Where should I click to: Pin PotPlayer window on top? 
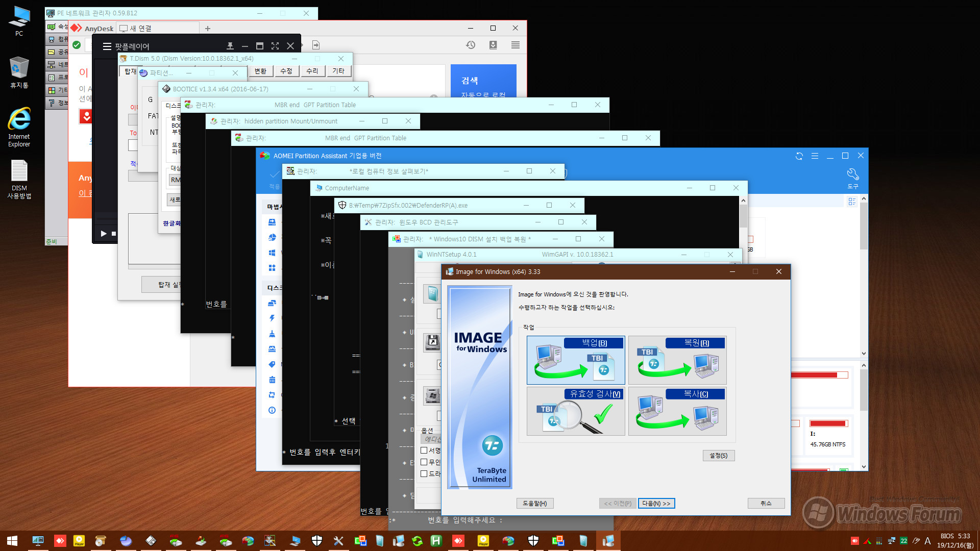coord(230,46)
